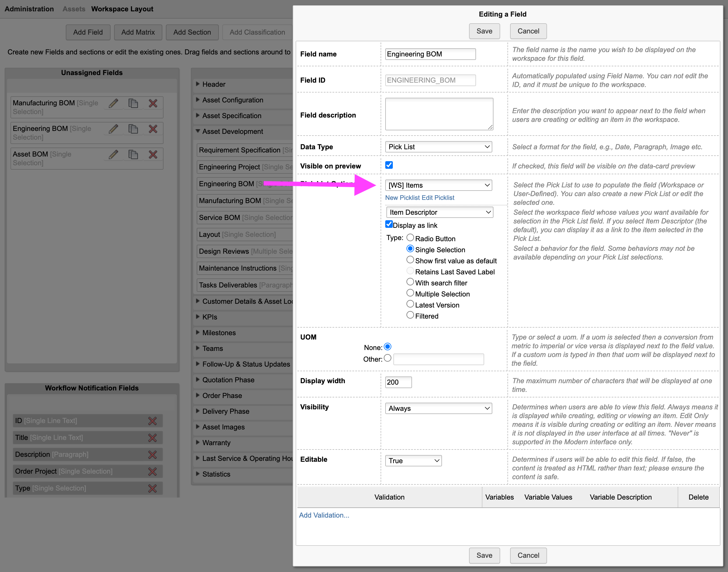The width and height of the screenshot is (728, 572).
Task: Open the [WS] Items picklist dropdown
Action: [438, 185]
